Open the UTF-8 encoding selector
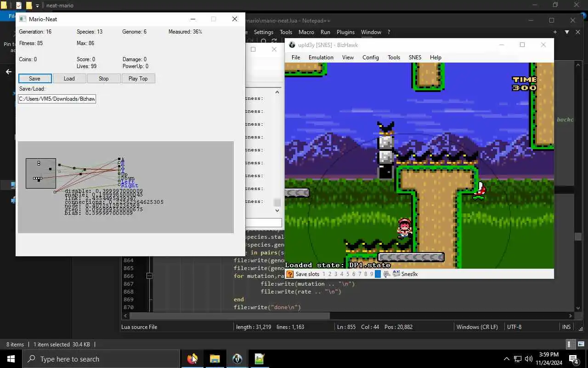 pyautogui.click(x=514, y=327)
